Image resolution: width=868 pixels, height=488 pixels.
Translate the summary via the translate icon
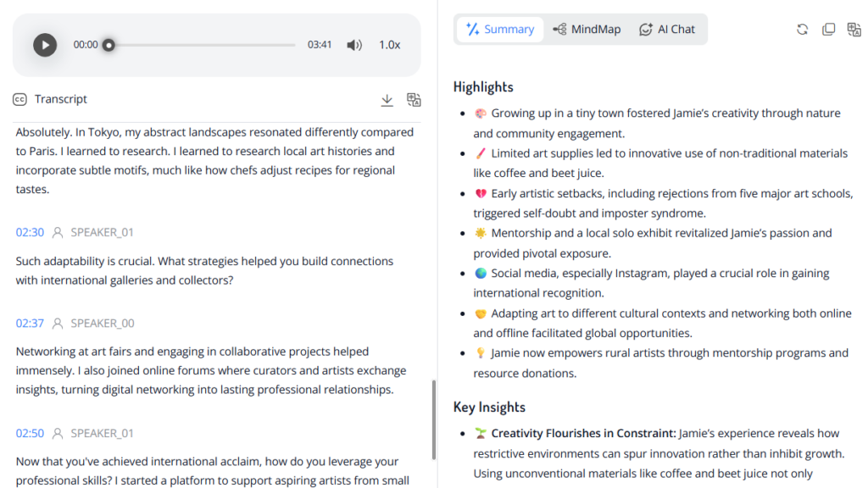pyautogui.click(x=854, y=29)
